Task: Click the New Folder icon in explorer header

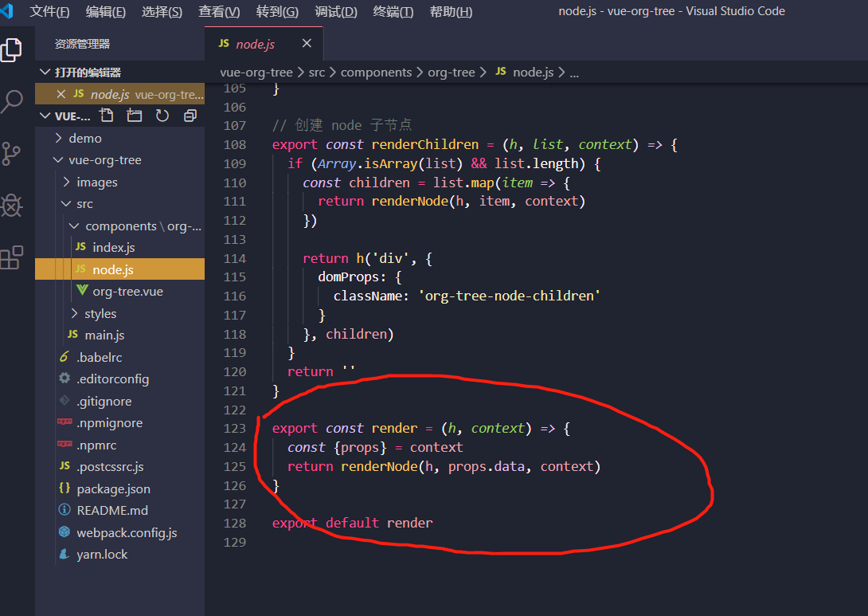Action: point(135,116)
